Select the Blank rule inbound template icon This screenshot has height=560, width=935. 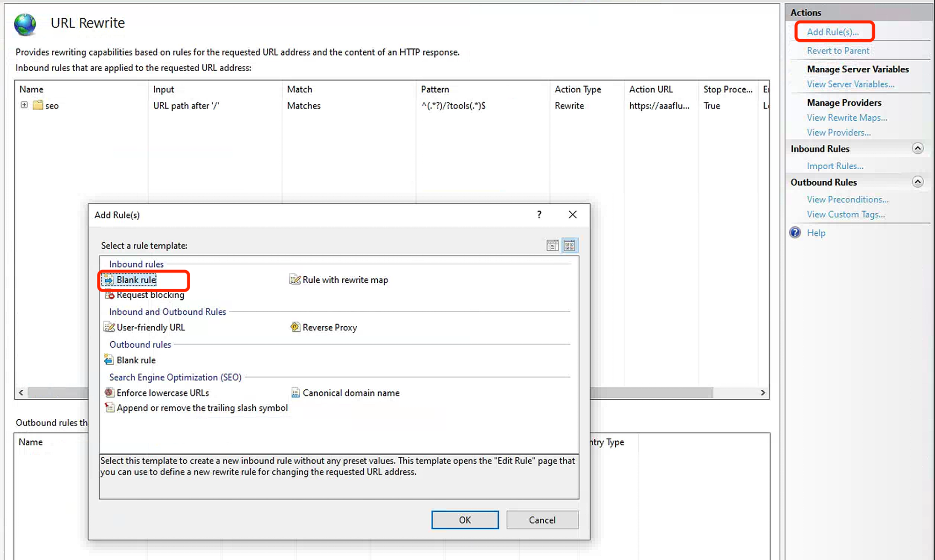[x=108, y=280]
